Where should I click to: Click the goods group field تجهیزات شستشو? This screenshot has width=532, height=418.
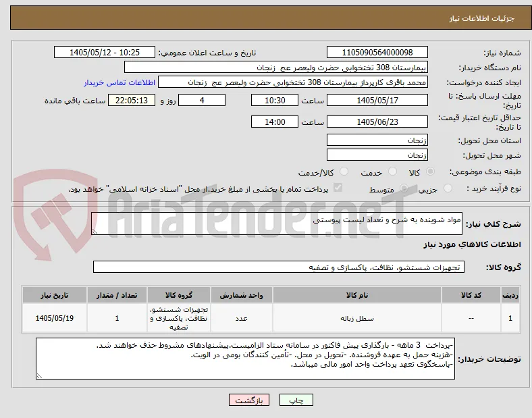(279, 267)
